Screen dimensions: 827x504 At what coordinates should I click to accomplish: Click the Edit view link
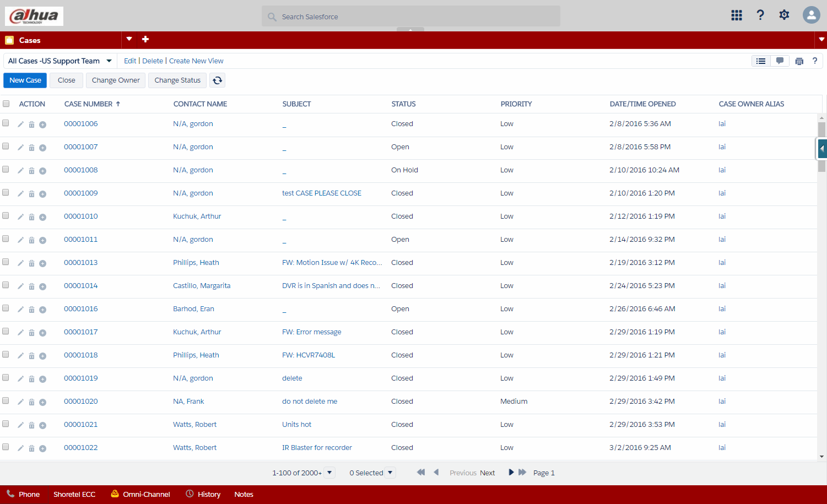130,61
